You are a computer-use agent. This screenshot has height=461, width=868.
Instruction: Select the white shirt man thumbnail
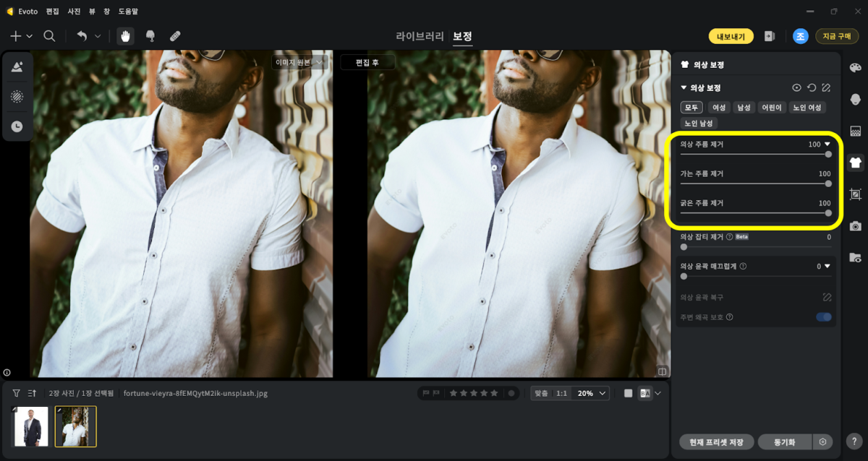(x=76, y=426)
